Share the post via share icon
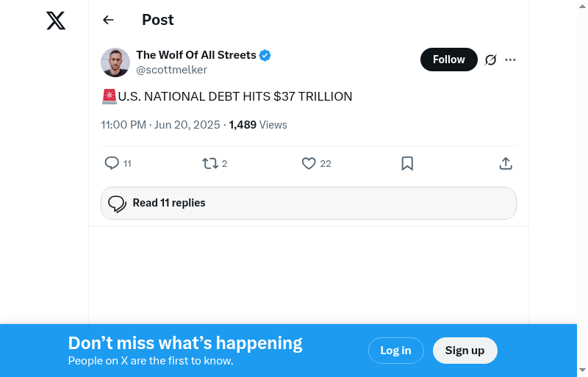 [506, 163]
